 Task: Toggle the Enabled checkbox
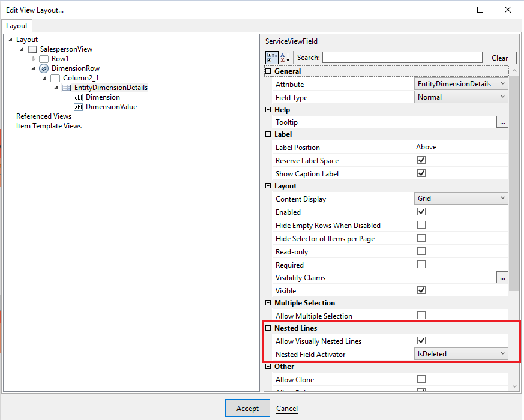[421, 212]
